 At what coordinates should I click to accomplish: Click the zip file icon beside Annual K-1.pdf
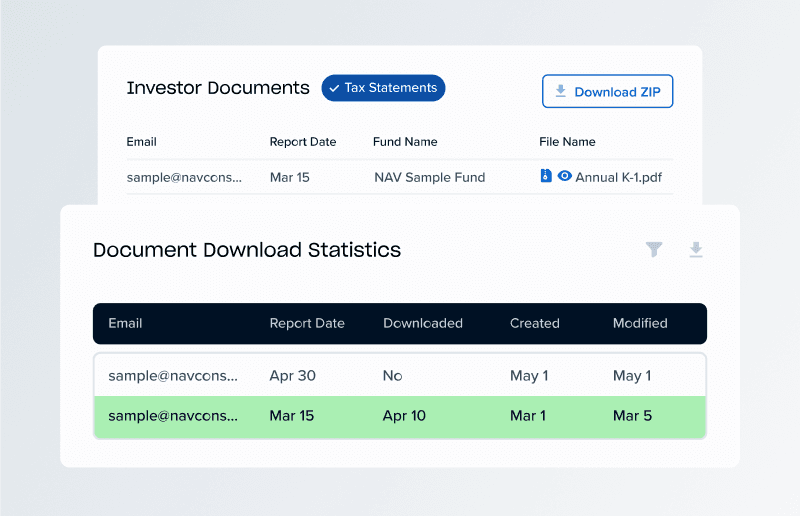click(x=546, y=176)
